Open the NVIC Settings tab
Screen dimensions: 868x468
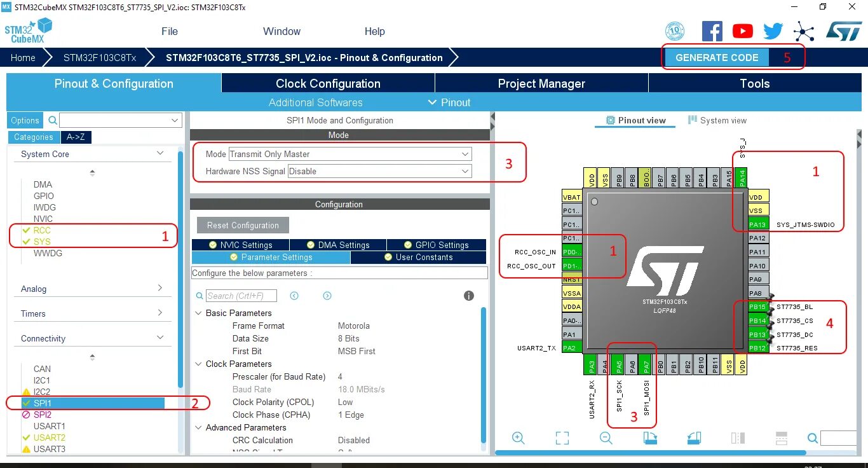tap(240, 245)
